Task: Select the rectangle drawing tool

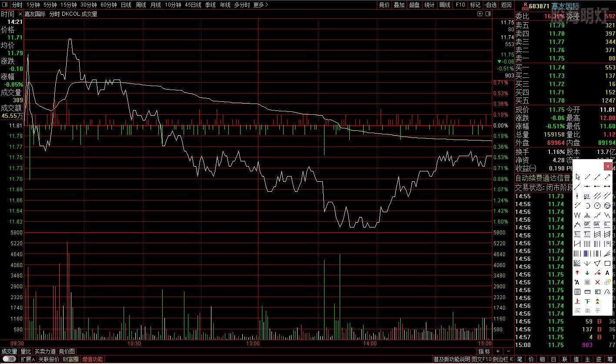Action: pos(607,263)
